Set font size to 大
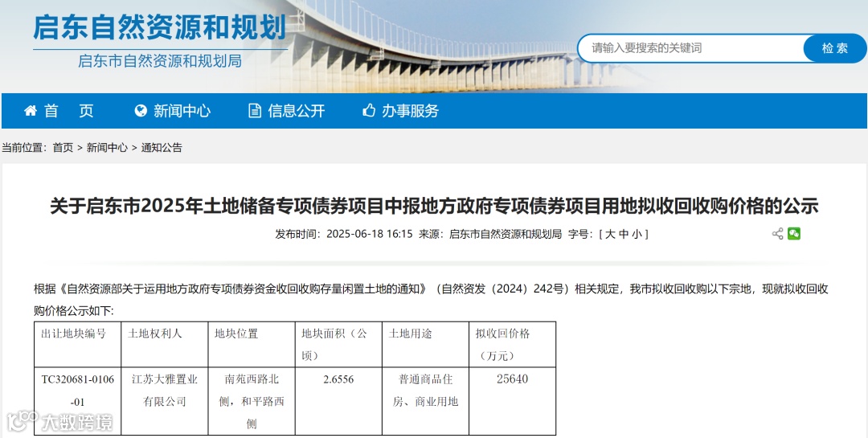Viewport: 868px width, 438px height. point(610,234)
